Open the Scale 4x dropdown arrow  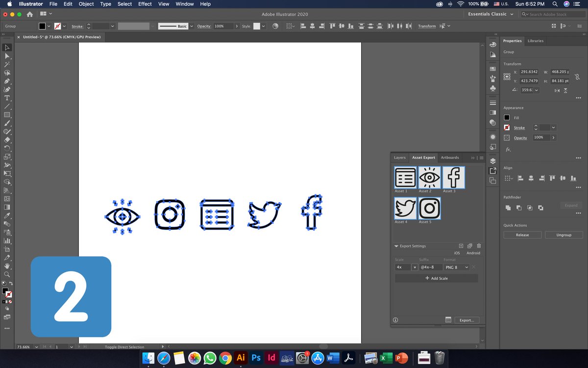point(415,267)
